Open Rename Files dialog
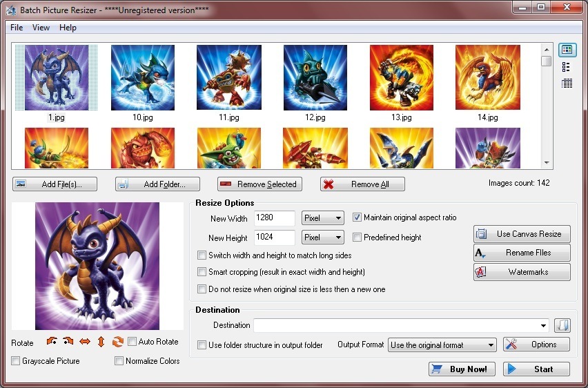 (522, 253)
